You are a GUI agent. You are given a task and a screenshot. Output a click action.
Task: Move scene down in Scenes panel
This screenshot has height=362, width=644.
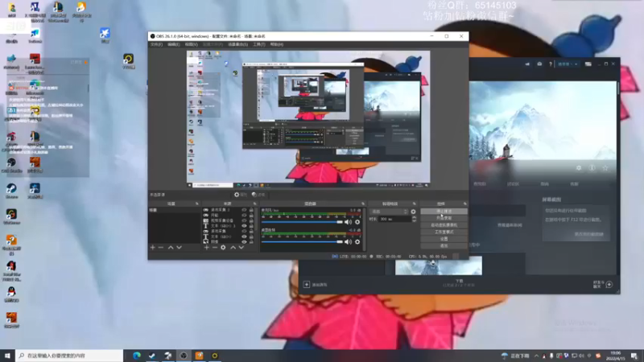[179, 248]
